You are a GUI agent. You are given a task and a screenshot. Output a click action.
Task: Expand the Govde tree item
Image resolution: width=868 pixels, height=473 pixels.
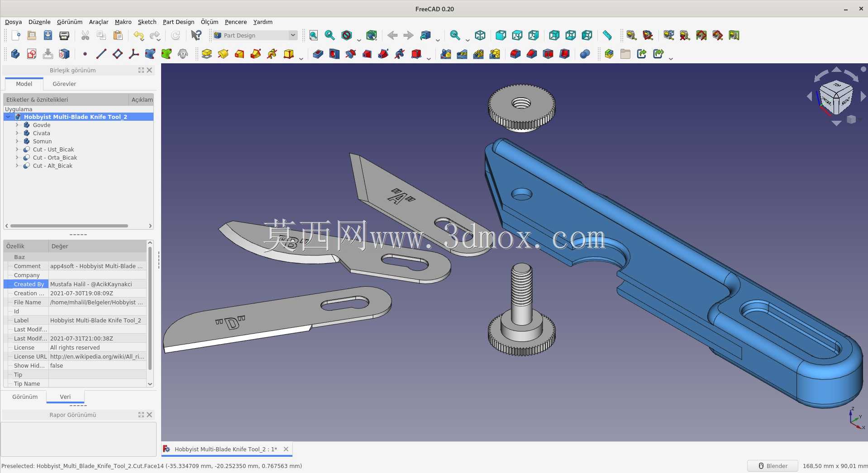pos(17,125)
